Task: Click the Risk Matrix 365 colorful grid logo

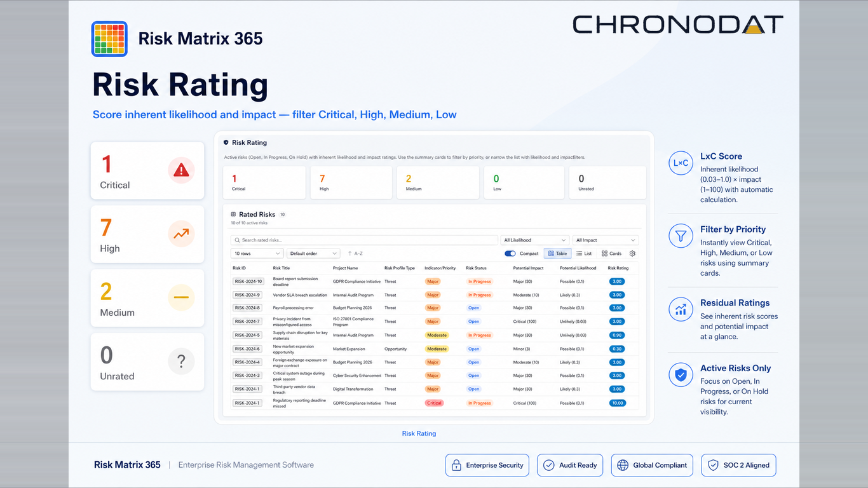Action: pyautogui.click(x=109, y=39)
